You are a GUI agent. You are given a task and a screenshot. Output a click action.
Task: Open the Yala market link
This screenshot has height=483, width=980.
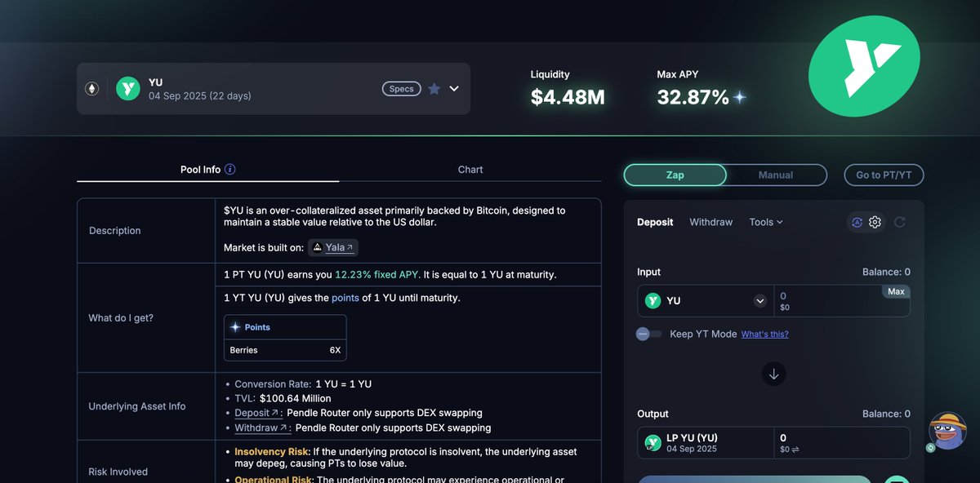pos(333,247)
